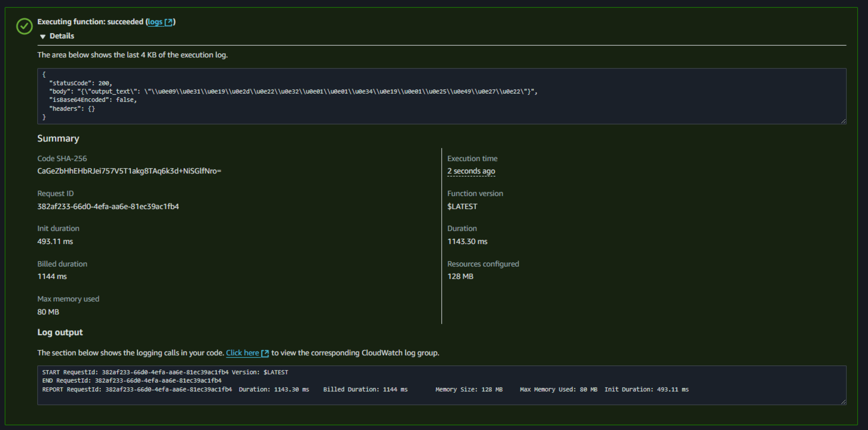Screen dimensions: 868x430
Task: Collapse the Details disclosure triangle
Action: coord(43,36)
